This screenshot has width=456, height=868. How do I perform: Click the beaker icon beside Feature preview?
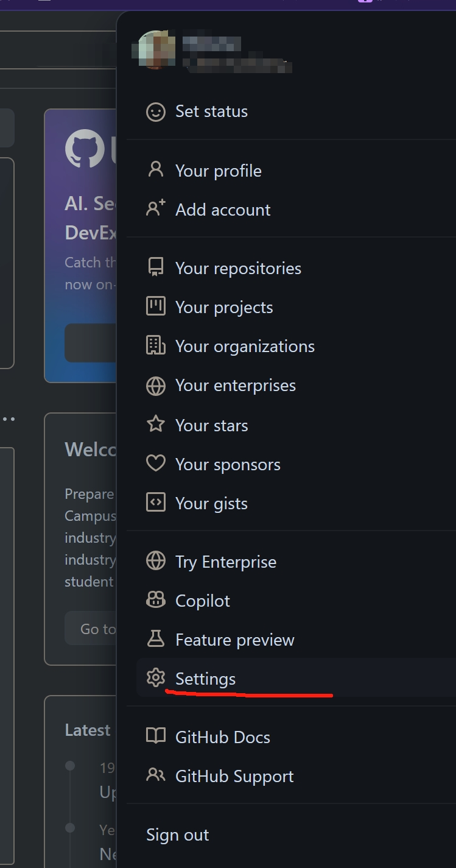pos(156,639)
